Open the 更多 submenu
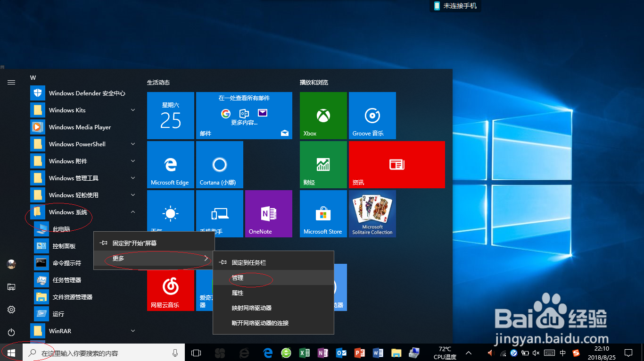This screenshot has width=644, height=361. (154, 259)
